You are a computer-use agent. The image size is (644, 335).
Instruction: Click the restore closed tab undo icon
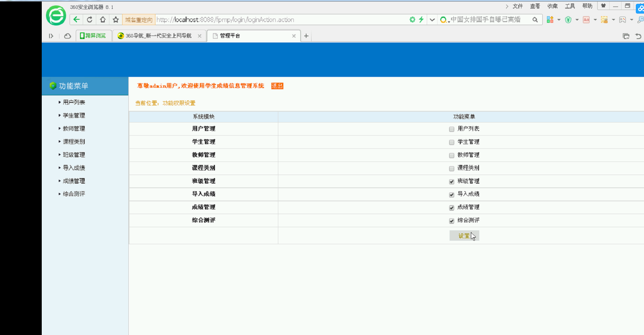point(638,36)
